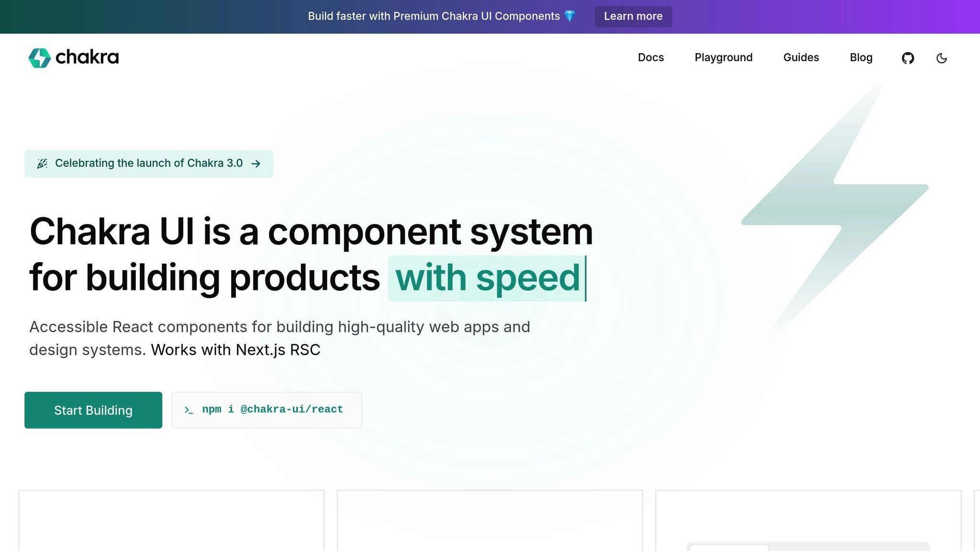Click the diamond emoji in top banner
980x551 pixels.
tap(569, 16)
